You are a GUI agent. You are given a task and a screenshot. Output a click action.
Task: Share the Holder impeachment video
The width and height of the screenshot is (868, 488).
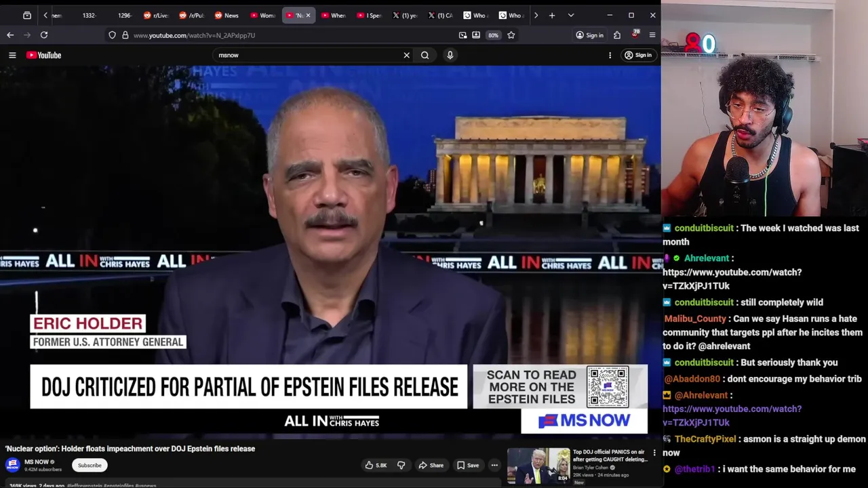tap(431, 465)
